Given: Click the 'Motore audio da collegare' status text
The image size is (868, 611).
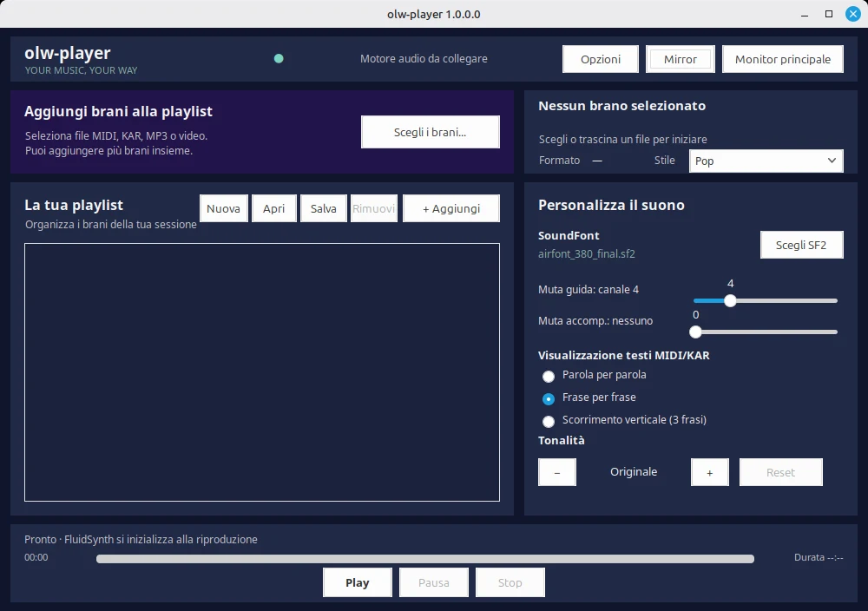Looking at the screenshot, I should [x=424, y=59].
